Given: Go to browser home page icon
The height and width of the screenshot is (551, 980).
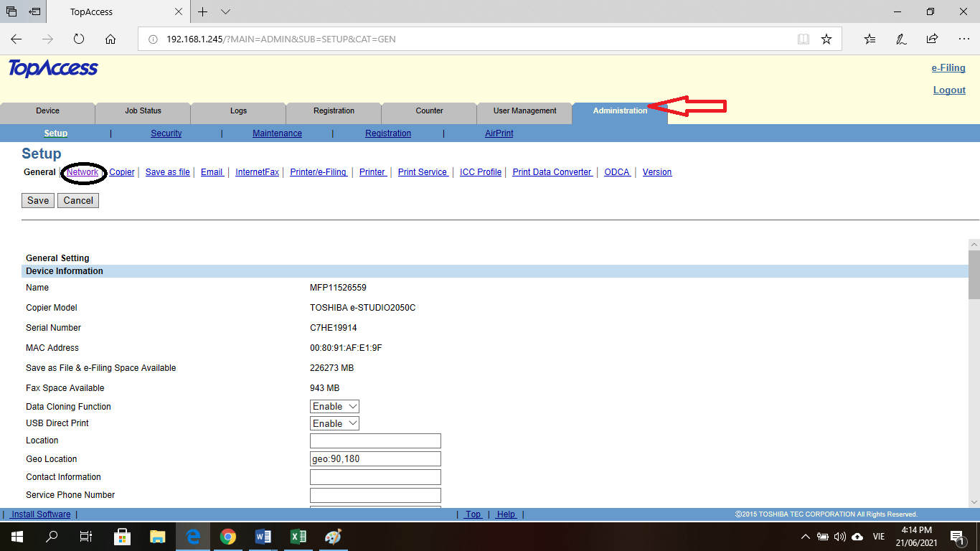Looking at the screenshot, I should point(110,39).
